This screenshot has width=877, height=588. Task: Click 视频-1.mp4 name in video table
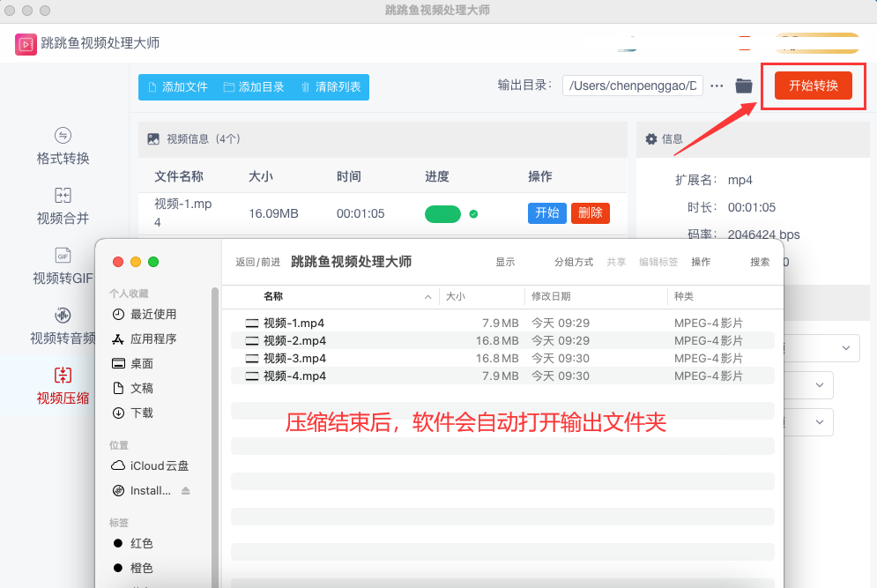tap(183, 212)
